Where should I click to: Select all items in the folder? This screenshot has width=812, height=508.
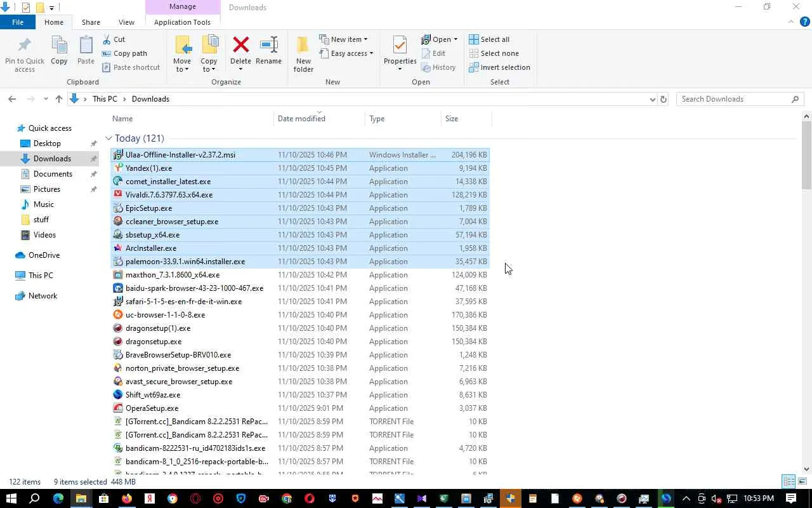pos(489,39)
